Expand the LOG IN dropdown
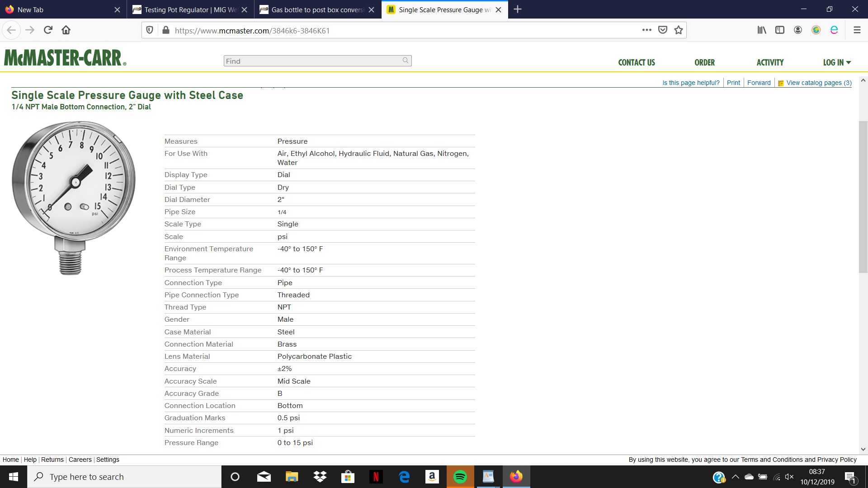This screenshot has height=488, width=868. 837,63
